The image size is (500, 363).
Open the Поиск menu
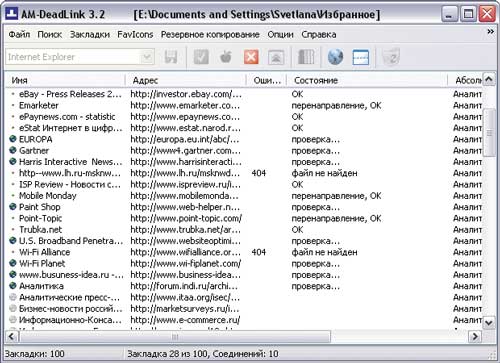tap(50, 34)
